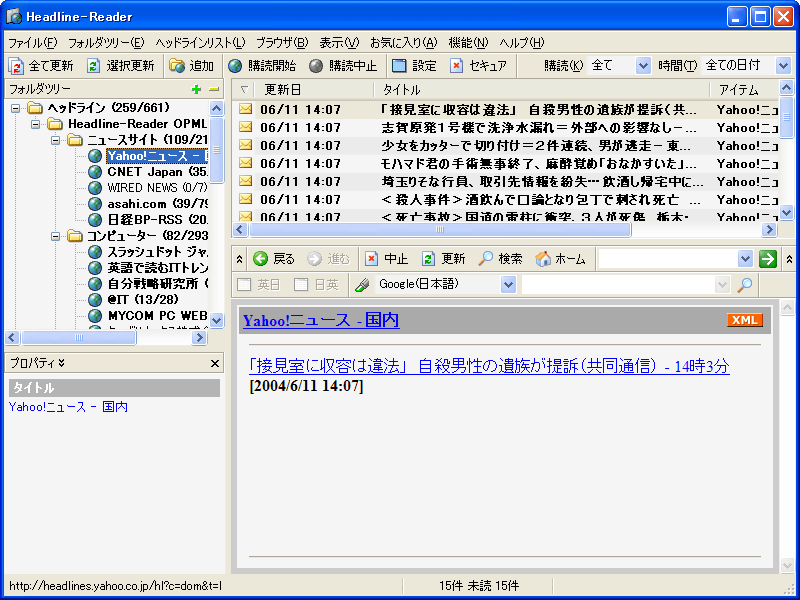Click search magnifier at right of search field
The width and height of the screenshot is (800, 600).
pyautogui.click(x=745, y=285)
